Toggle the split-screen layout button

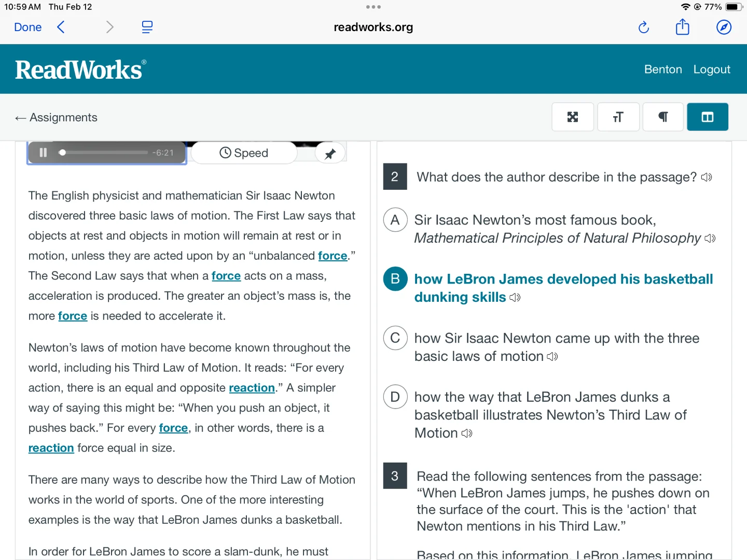click(707, 117)
